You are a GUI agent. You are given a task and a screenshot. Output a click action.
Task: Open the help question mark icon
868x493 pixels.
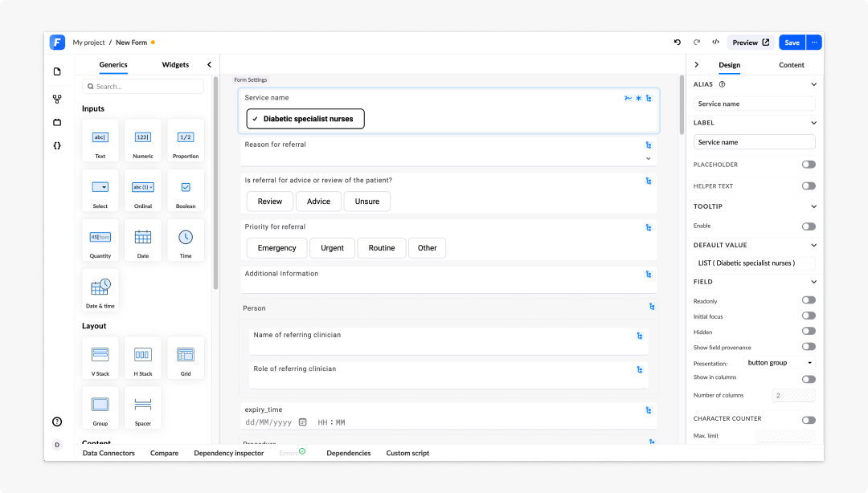(57, 422)
